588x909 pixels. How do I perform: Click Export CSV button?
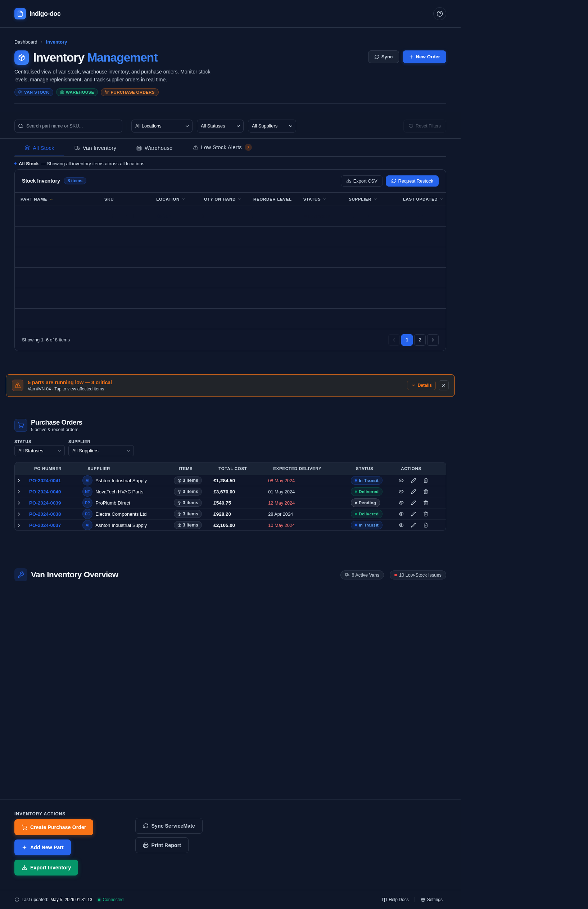click(x=362, y=181)
